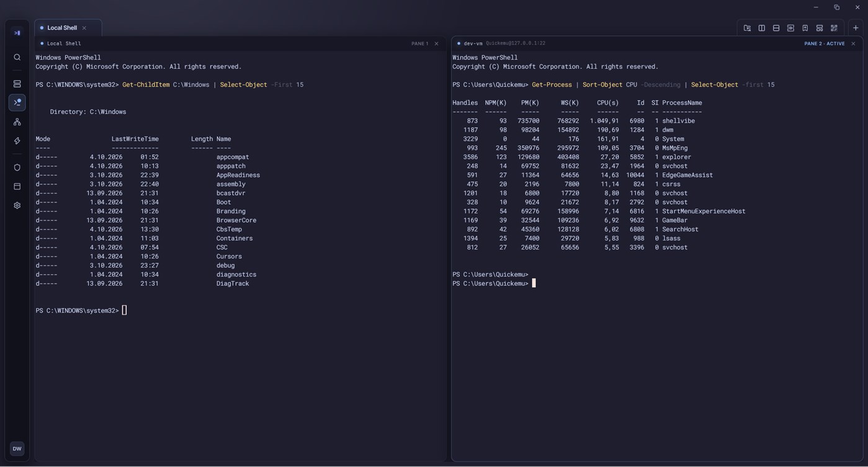The width and height of the screenshot is (868, 467).
Task: Click the shellvibe process name
Action: click(678, 121)
